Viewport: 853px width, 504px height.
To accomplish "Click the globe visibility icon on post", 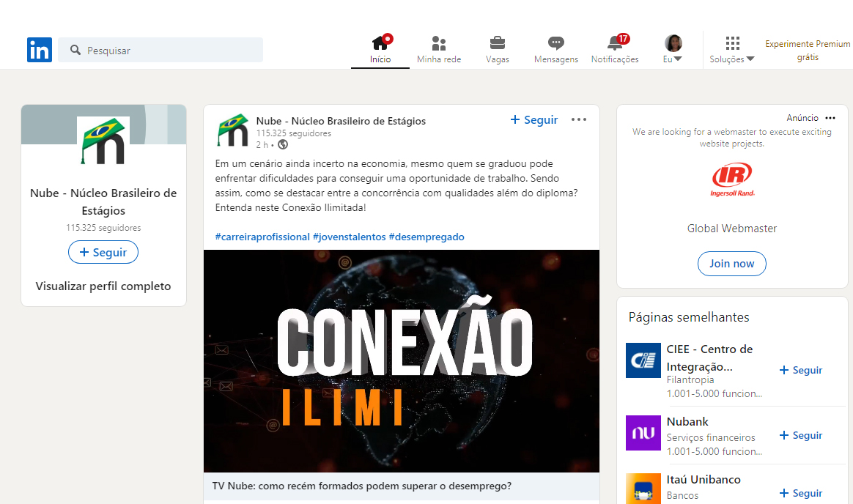I will coord(282,144).
